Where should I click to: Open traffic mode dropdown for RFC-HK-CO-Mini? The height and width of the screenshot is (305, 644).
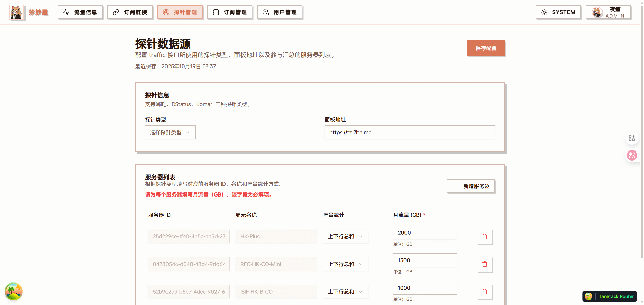(x=345, y=264)
